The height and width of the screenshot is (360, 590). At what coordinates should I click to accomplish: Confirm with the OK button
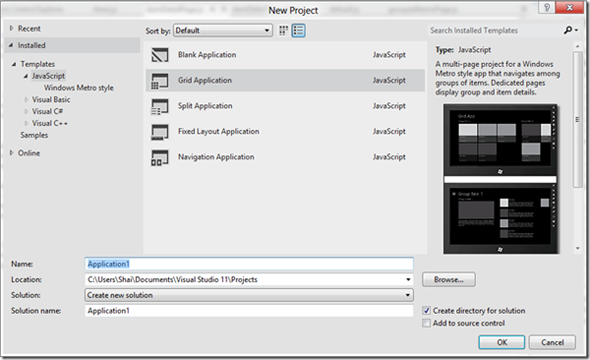pos(502,342)
